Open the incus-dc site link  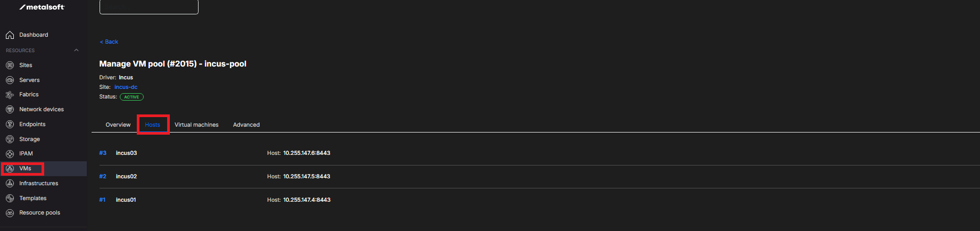click(126, 87)
